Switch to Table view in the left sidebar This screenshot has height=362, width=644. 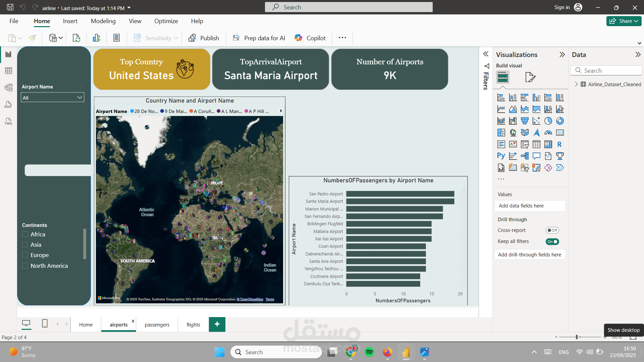point(9,71)
